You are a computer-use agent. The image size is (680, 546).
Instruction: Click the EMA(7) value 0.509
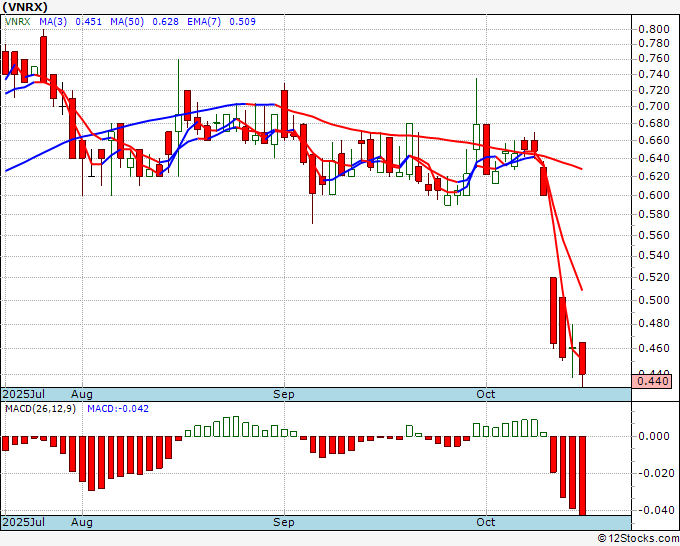pyautogui.click(x=242, y=22)
